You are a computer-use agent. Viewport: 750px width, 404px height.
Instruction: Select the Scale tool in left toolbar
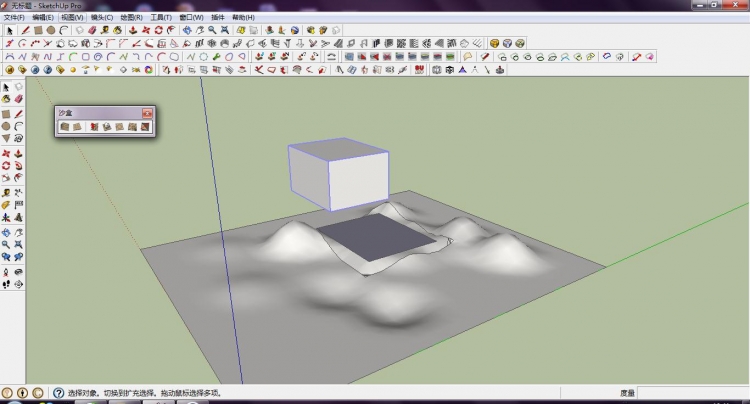6,178
